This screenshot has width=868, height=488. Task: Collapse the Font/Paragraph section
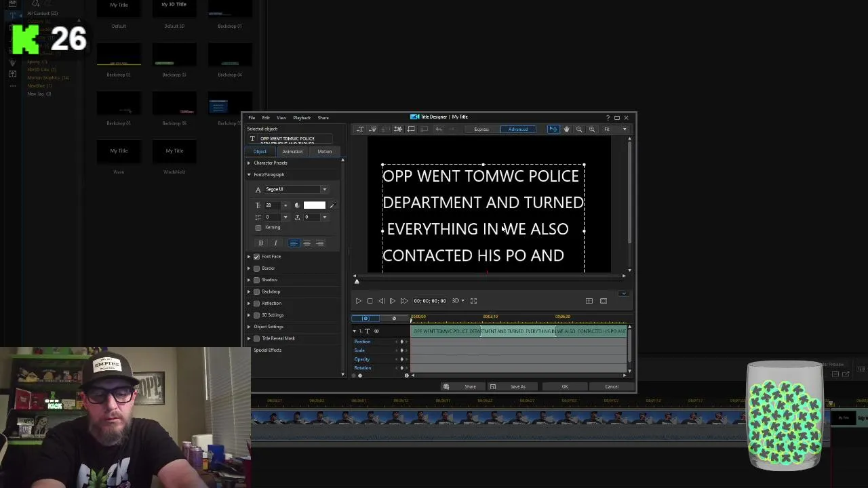point(249,175)
